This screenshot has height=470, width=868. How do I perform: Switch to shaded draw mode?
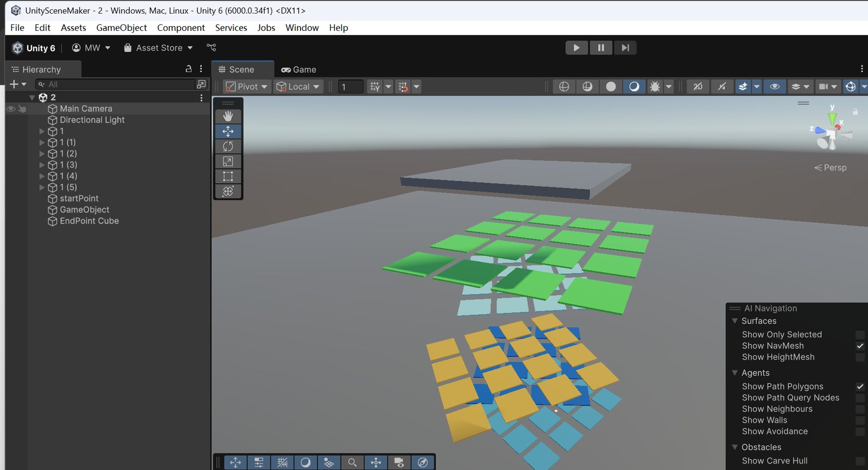tap(634, 87)
